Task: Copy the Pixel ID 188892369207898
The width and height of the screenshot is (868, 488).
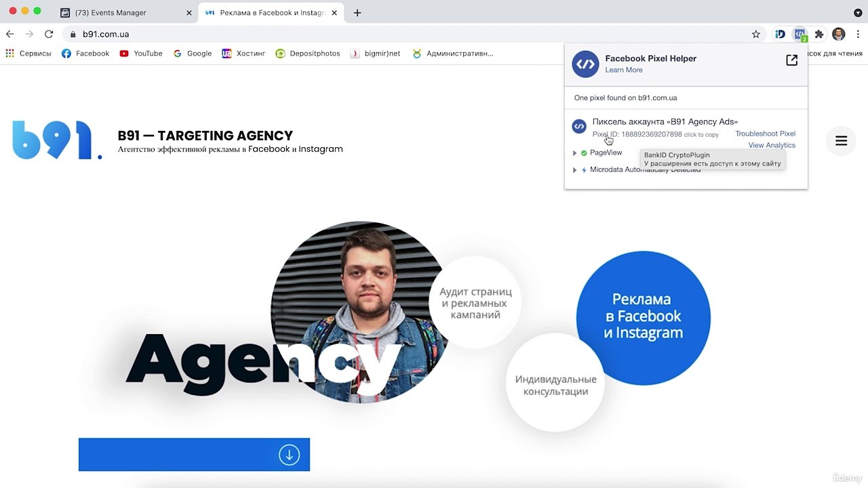Action: pos(655,134)
